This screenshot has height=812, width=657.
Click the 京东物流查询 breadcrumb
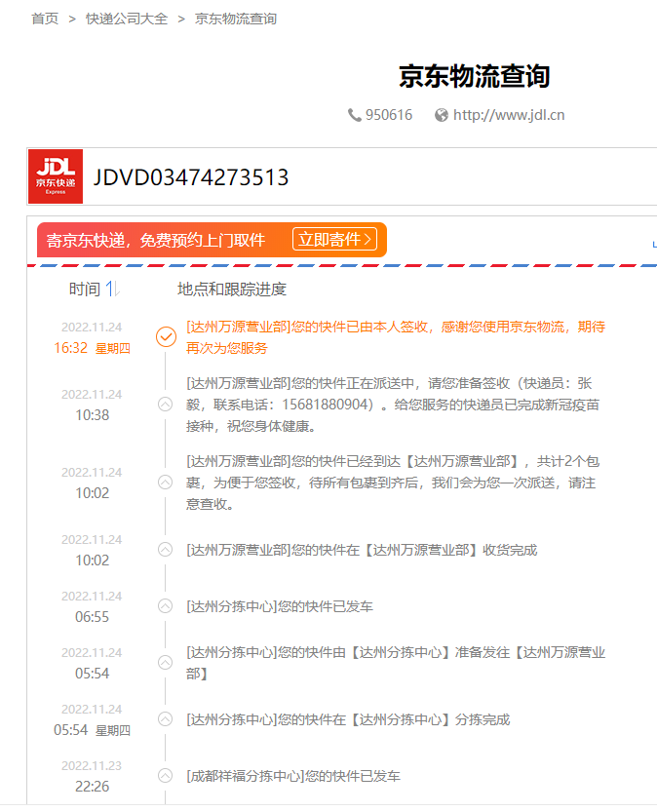click(236, 19)
